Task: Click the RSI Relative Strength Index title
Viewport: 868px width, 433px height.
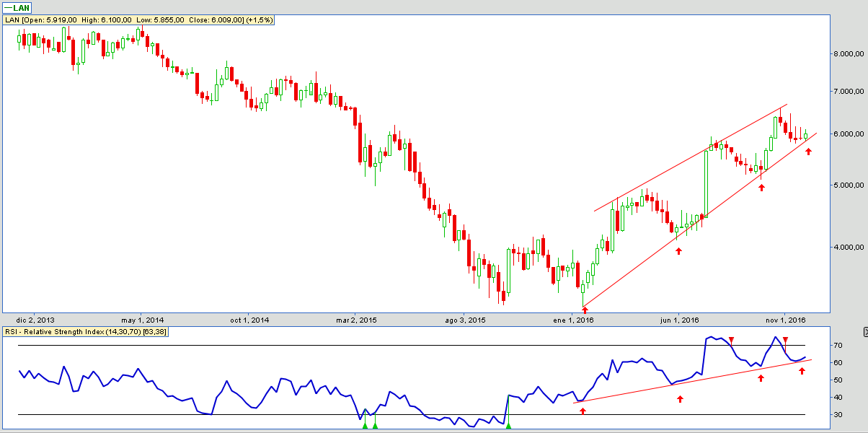Action: pos(86,331)
